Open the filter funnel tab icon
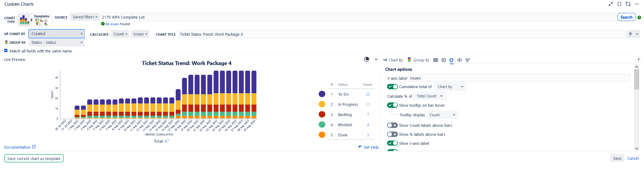644x169 pixels. coord(468,60)
